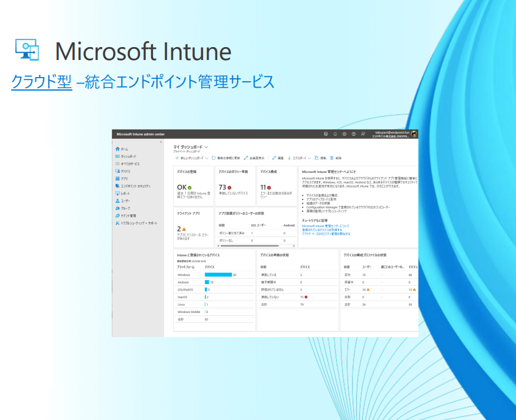Open portal settings with the gear icon
The width and height of the screenshot is (516, 420).
tap(344, 134)
